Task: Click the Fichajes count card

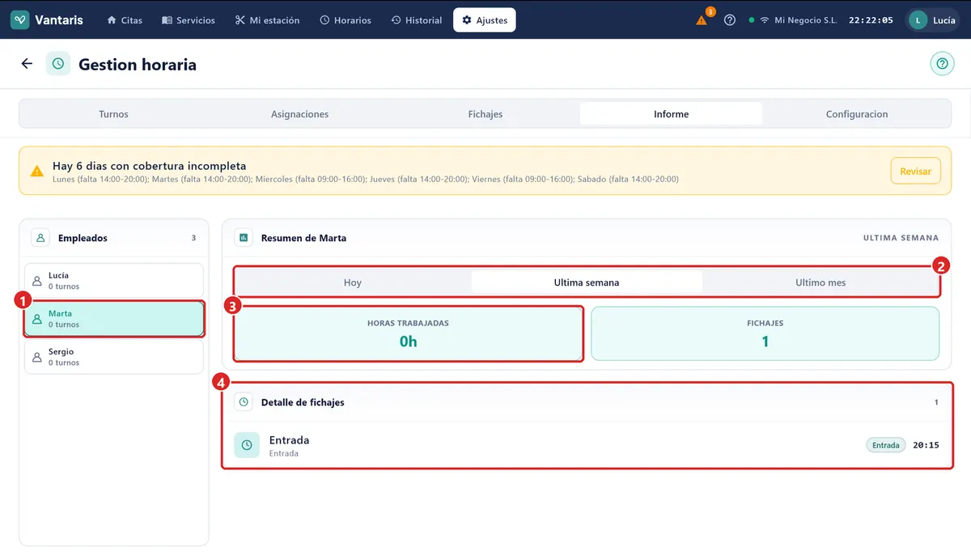Action: tap(765, 333)
